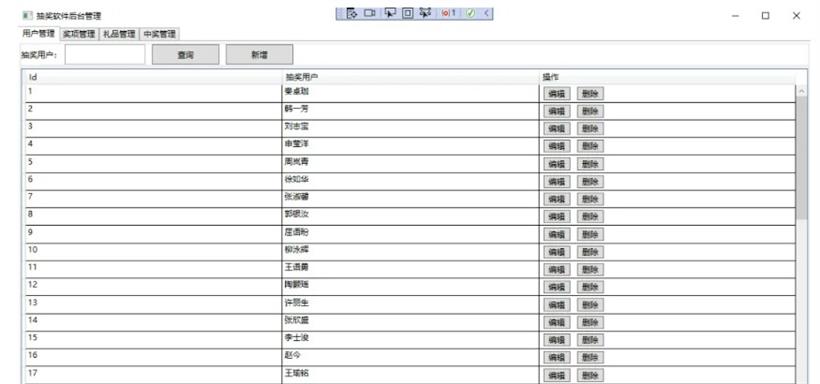This screenshot has height=384, width=820.
Task: Click the camera-shaped live preview icon
Action: point(370,14)
